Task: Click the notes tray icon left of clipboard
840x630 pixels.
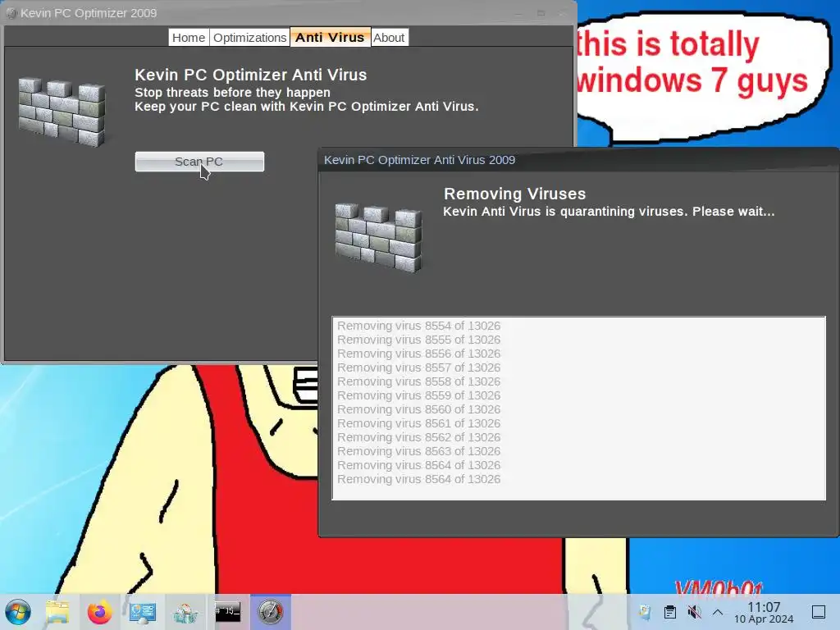Action: [645, 612]
